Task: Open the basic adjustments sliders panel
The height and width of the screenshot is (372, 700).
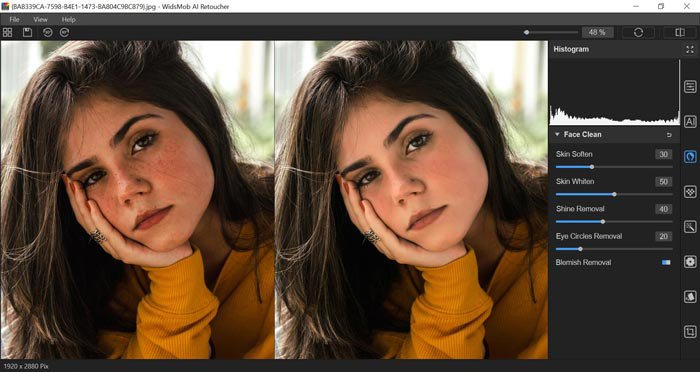Action: coord(690,87)
